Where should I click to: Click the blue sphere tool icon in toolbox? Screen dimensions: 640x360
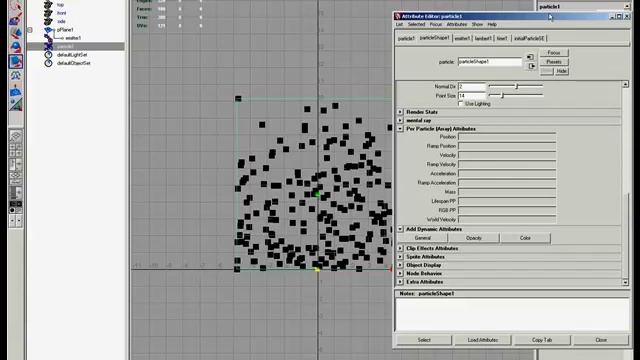click(x=16, y=47)
